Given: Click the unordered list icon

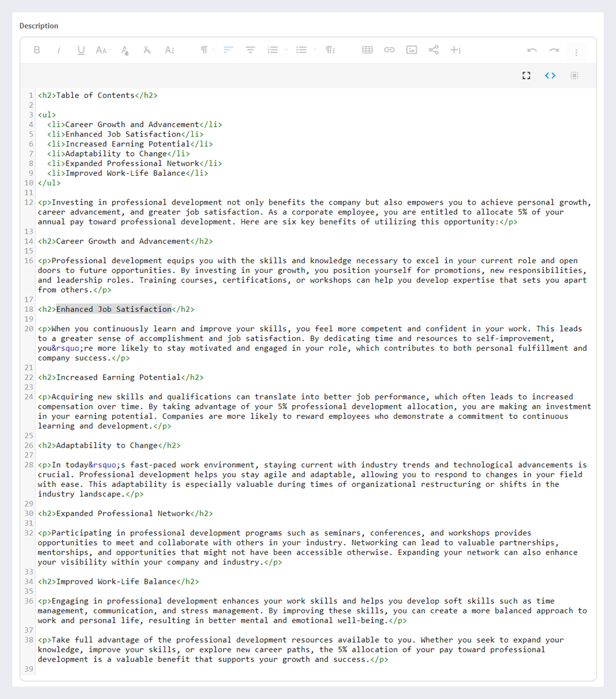Looking at the screenshot, I should click(301, 50).
